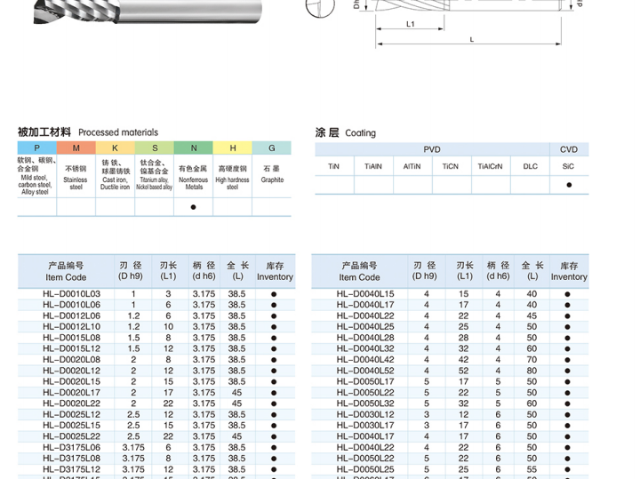The width and height of the screenshot is (640, 479).
Task: Select product code HL-D0040L42
Action: coord(366,359)
